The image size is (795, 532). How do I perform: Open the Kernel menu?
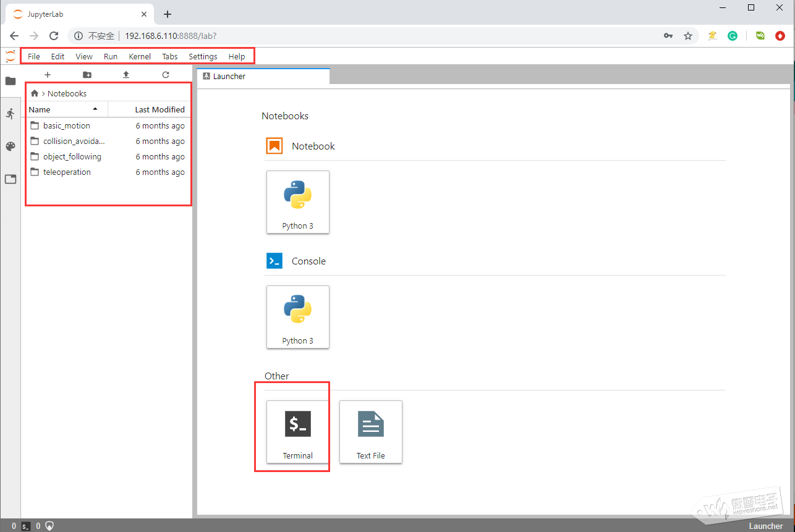click(140, 56)
